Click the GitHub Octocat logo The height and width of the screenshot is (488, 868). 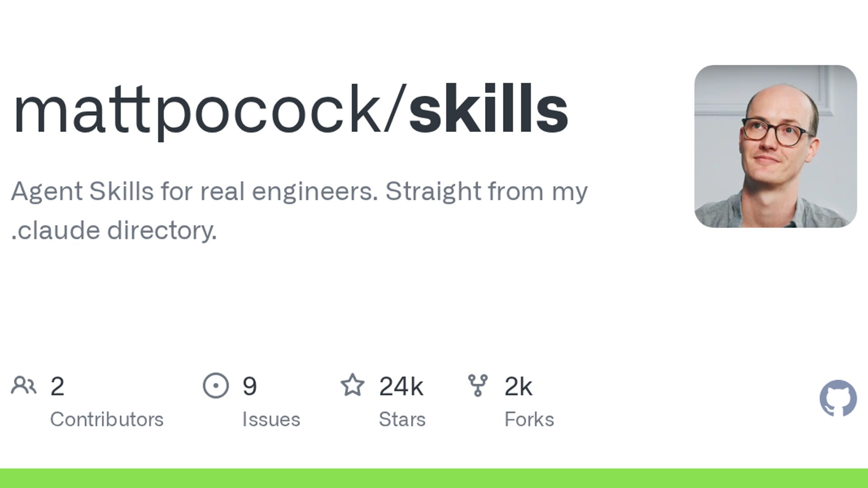(838, 398)
